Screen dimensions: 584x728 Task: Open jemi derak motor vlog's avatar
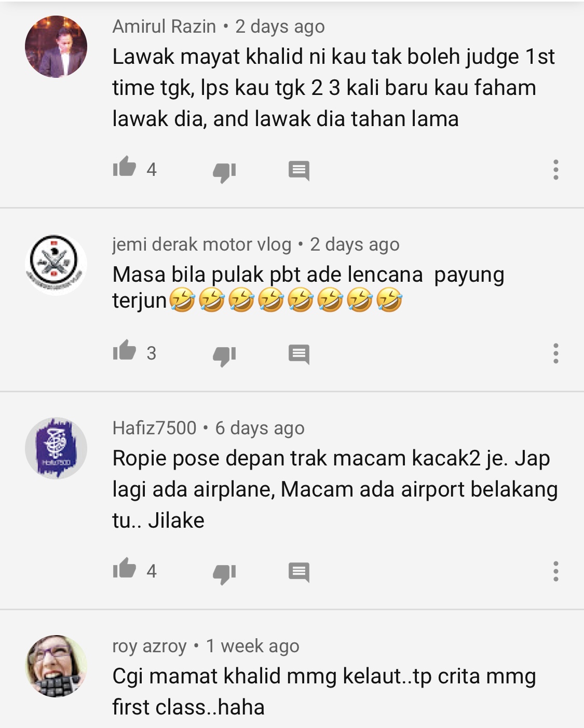point(56,265)
